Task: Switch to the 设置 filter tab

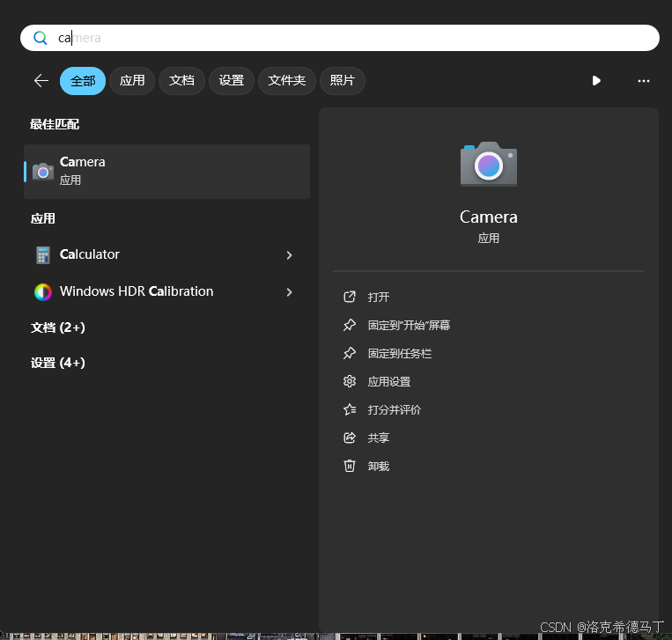Action: (x=232, y=80)
